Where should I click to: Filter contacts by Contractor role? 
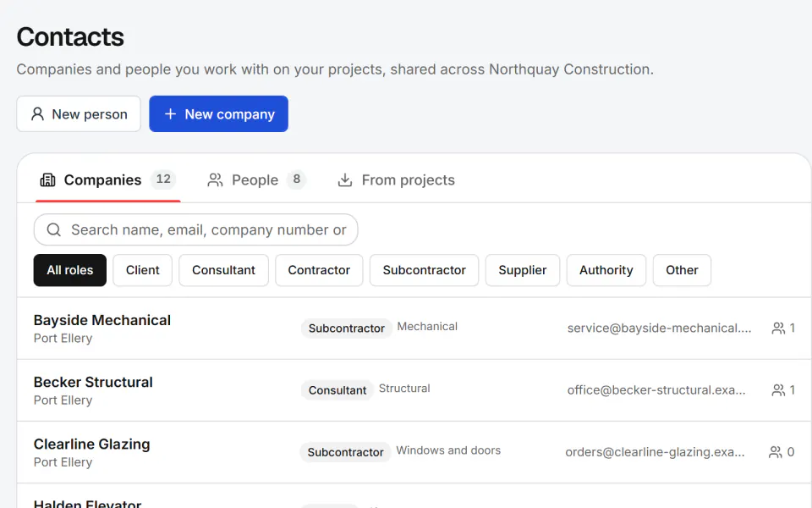click(319, 270)
